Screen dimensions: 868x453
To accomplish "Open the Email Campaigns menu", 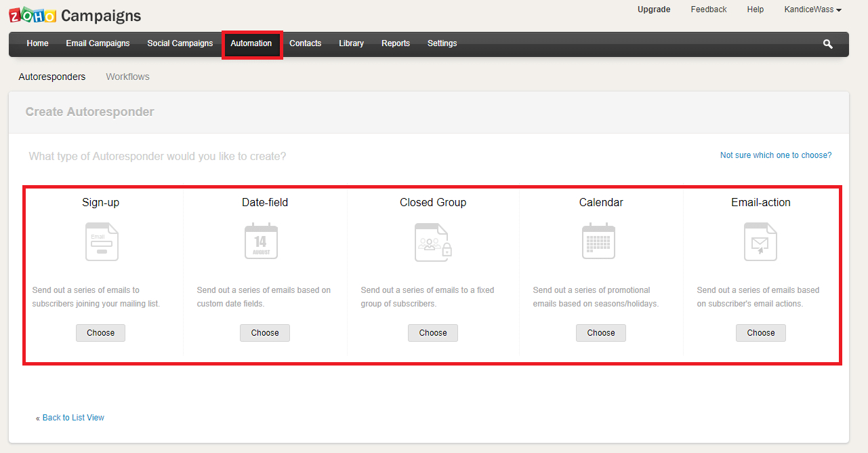I will (x=98, y=43).
